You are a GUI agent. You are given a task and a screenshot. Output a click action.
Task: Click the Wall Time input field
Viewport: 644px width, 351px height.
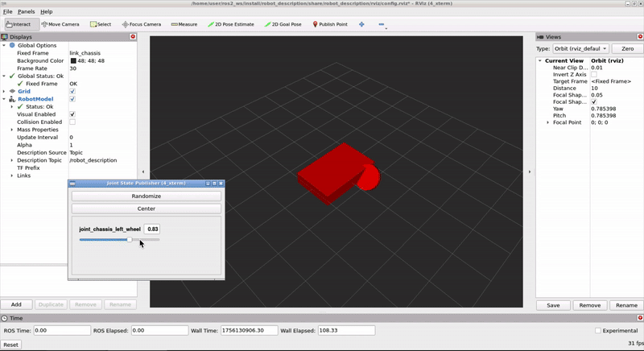point(250,331)
